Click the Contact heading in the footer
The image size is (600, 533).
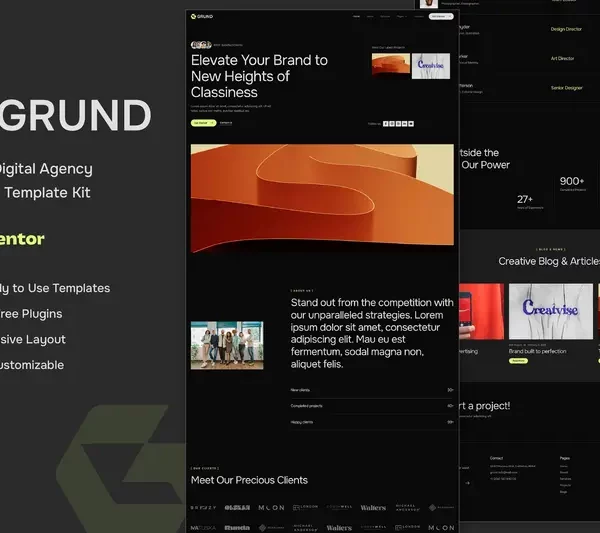pos(496,458)
